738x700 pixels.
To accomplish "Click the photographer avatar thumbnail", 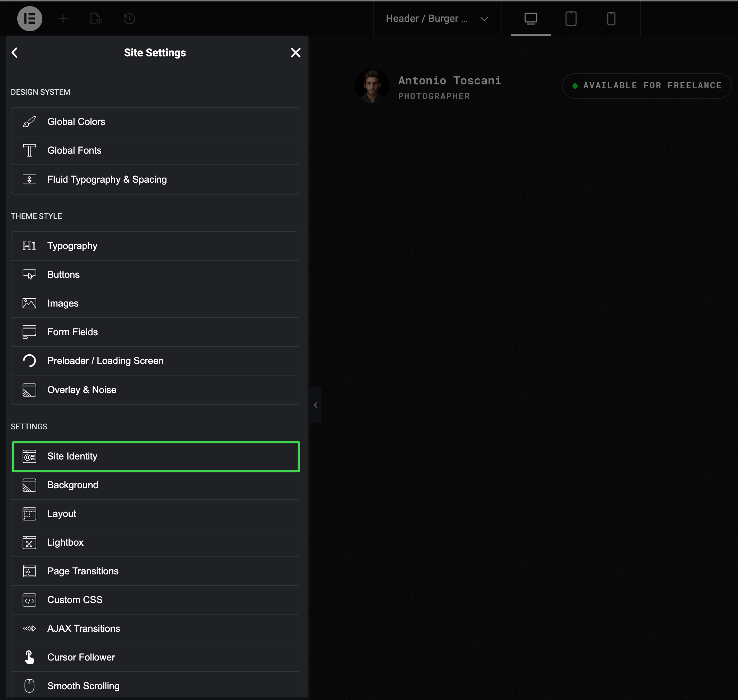I will coord(372,86).
